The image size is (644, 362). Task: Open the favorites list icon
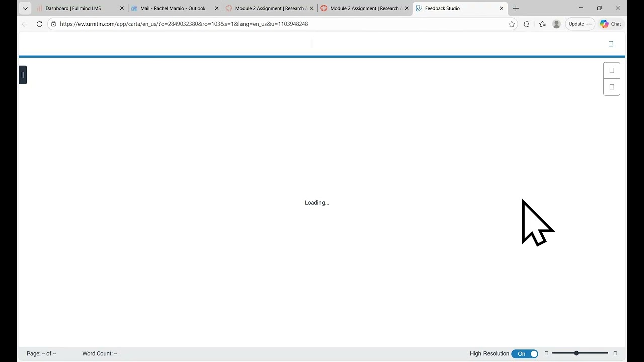[x=542, y=24]
